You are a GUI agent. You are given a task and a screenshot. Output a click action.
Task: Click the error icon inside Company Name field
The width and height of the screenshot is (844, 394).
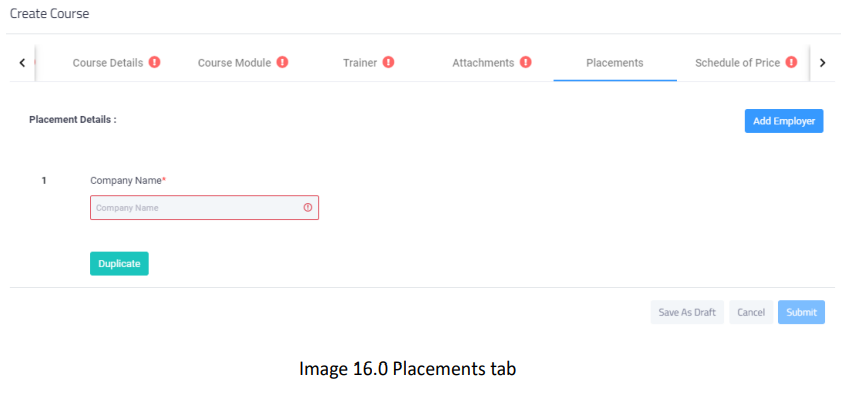(308, 207)
